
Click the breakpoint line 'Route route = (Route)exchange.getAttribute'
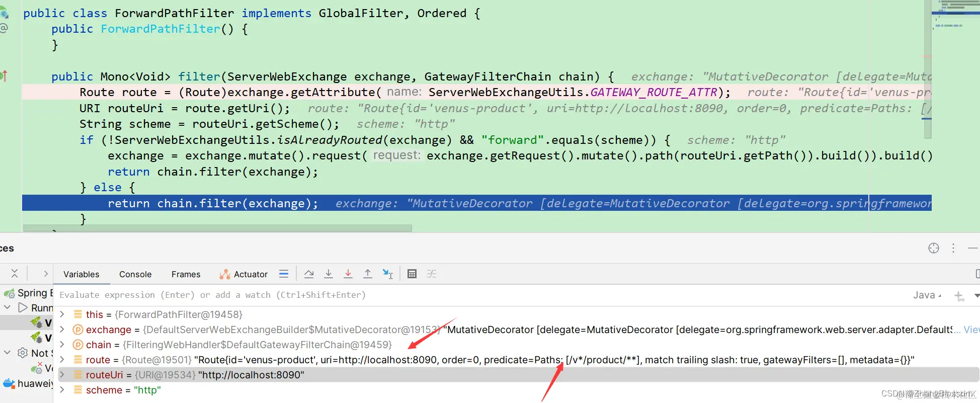coord(477,92)
